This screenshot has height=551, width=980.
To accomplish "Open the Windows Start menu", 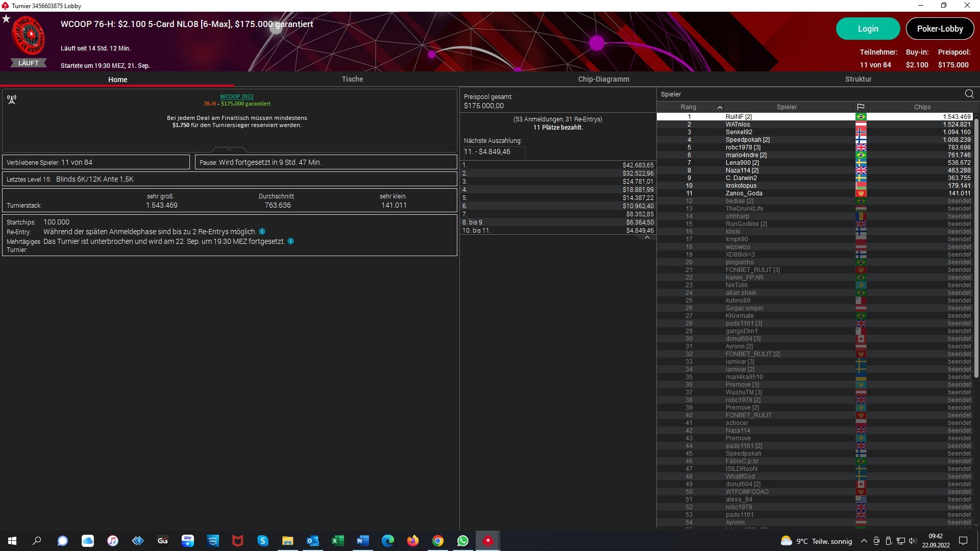I will [12, 541].
